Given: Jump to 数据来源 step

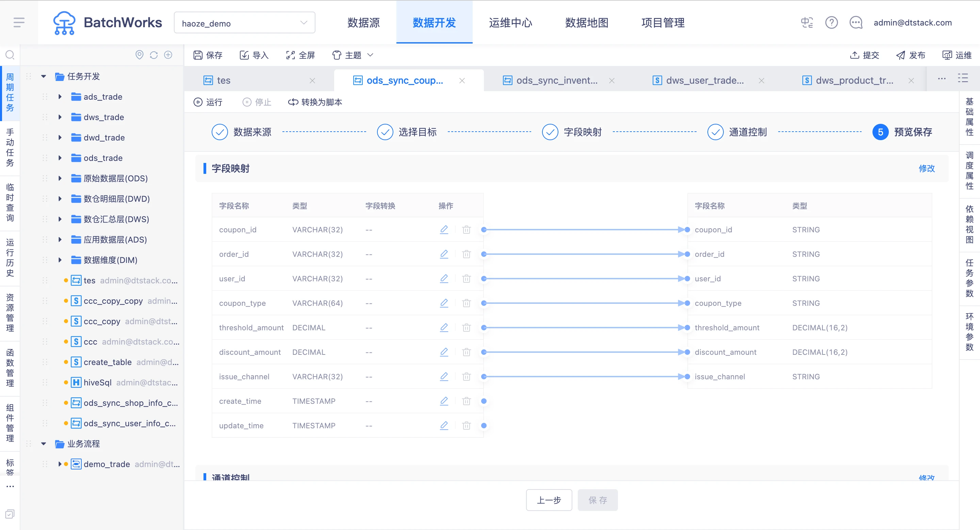Looking at the screenshot, I should click(241, 132).
